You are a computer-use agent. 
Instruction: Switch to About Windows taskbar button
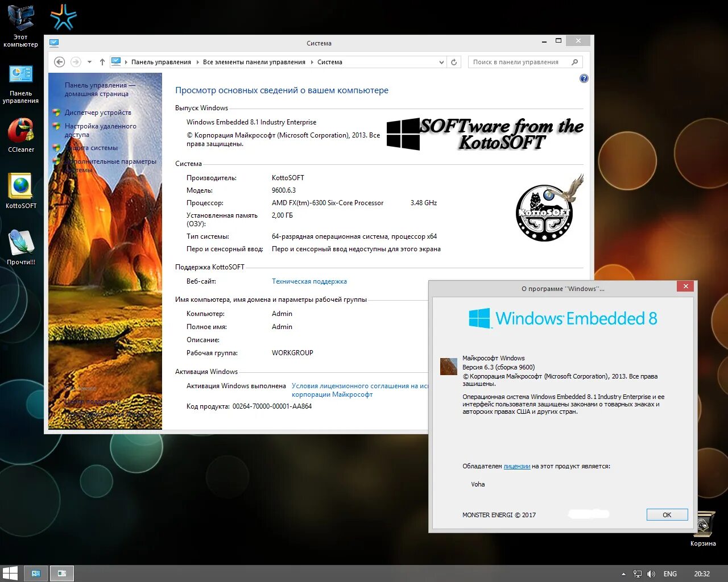pos(62,573)
